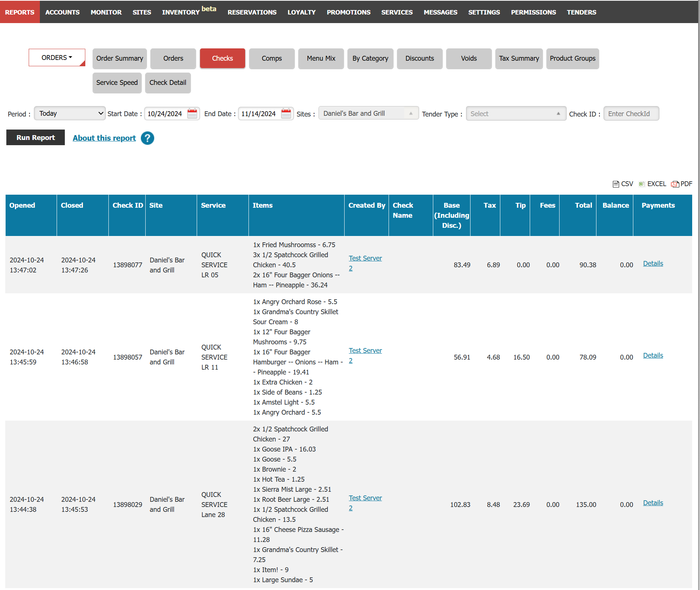
Task: Export report to EXCEL
Action: pyautogui.click(x=652, y=184)
